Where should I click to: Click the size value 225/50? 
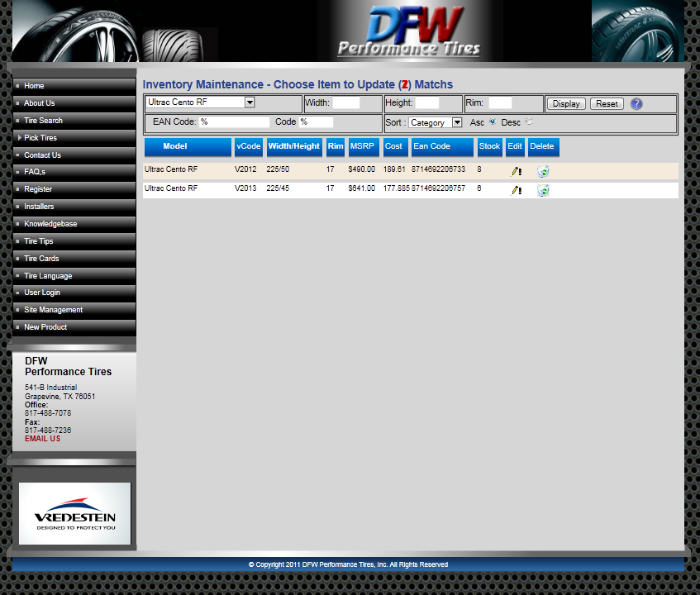pos(278,169)
